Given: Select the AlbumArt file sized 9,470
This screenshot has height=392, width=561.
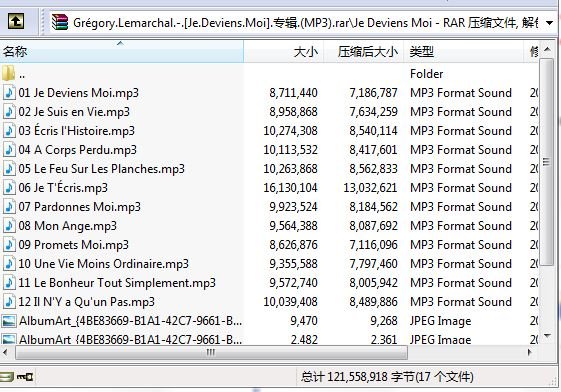Looking at the screenshot, I should [130, 321].
